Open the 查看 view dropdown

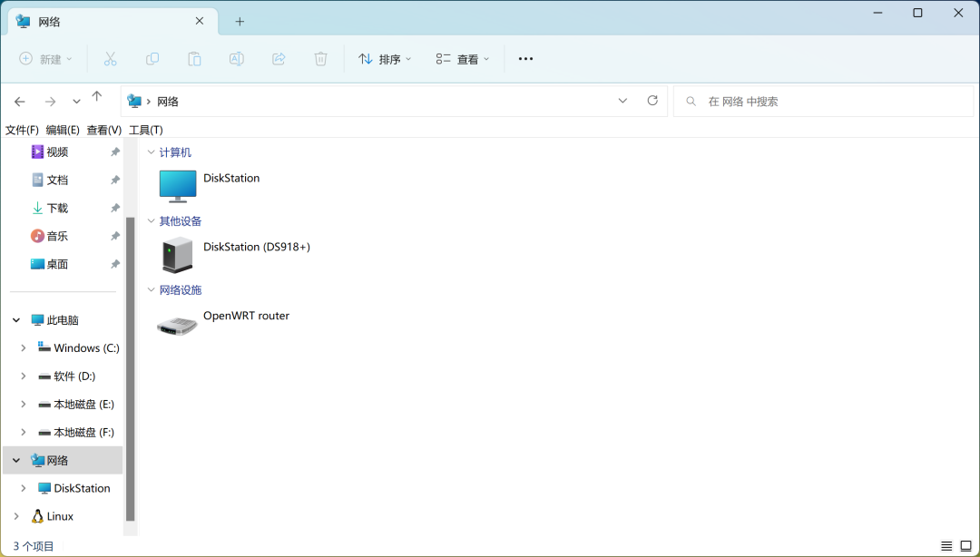[x=463, y=59]
